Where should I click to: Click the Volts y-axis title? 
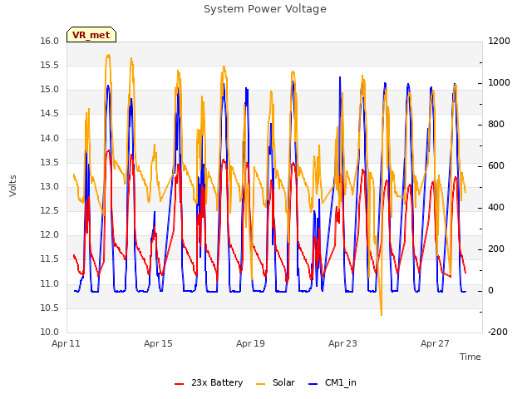click(x=12, y=186)
